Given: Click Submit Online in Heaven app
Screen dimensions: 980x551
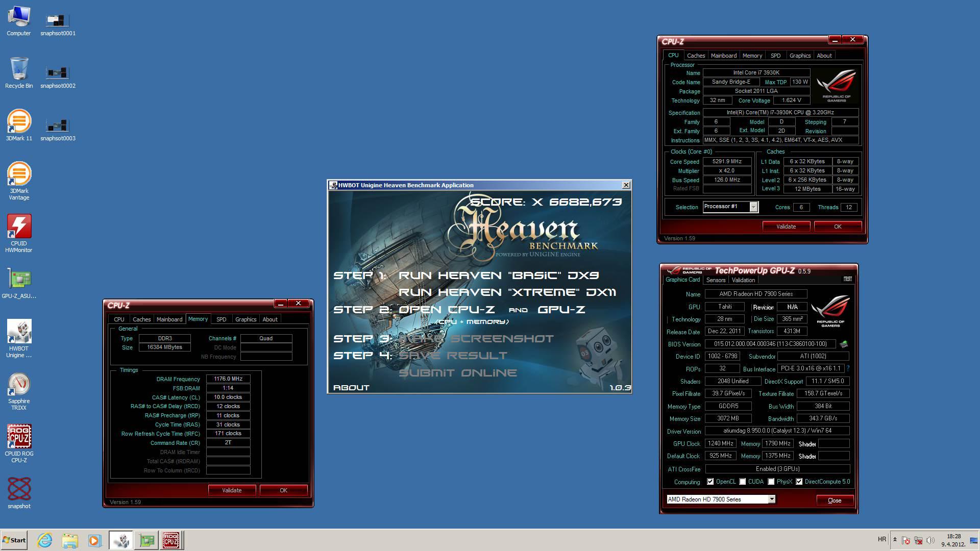Looking at the screenshot, I should [x=458, y=373].
